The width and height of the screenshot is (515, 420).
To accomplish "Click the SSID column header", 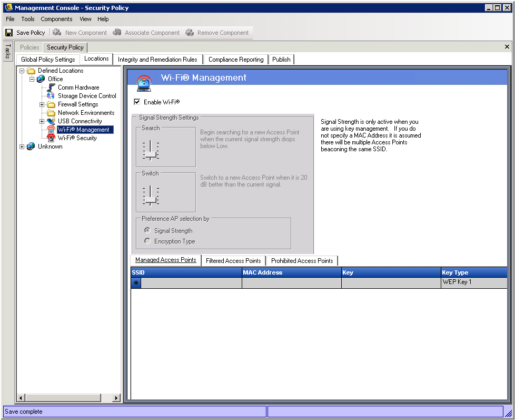I will pos(186,272).
